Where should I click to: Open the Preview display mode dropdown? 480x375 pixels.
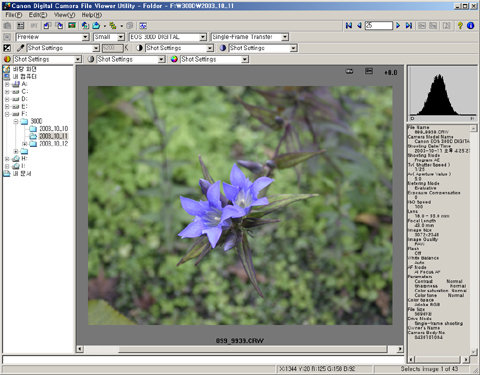pos(85,37)
